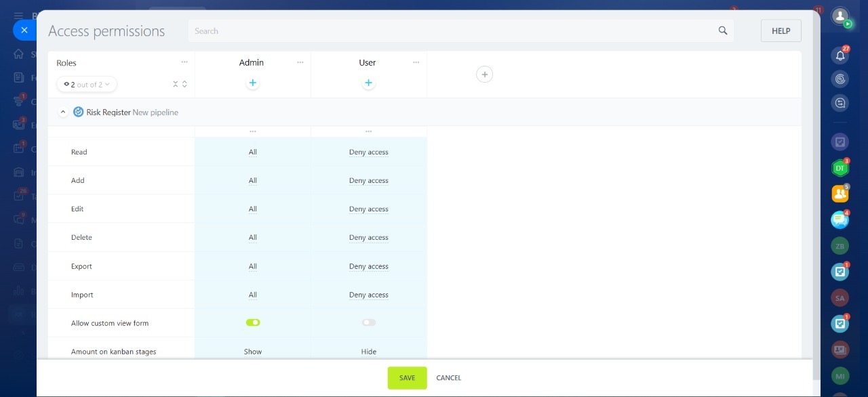Image resolution: width=868 pixels, height=397 pixels.
Task: Change Admin Add permission
Action: (x=253, y=180)
